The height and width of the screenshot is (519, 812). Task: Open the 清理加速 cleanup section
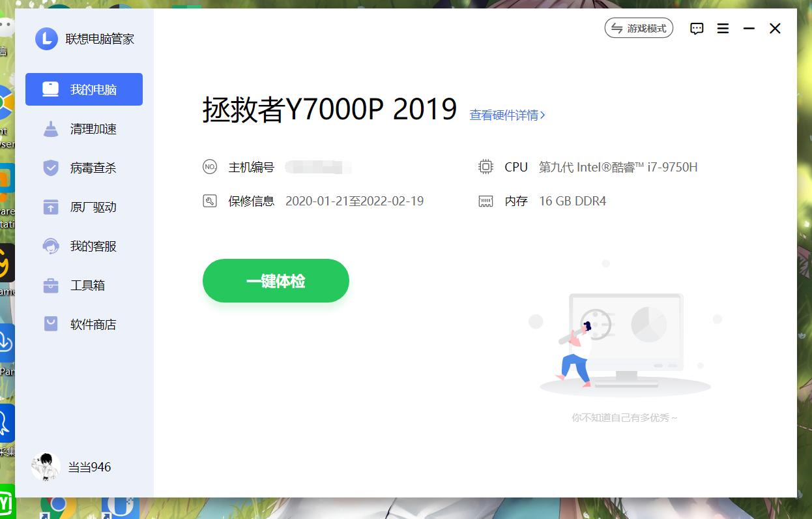tap(83, 128)
